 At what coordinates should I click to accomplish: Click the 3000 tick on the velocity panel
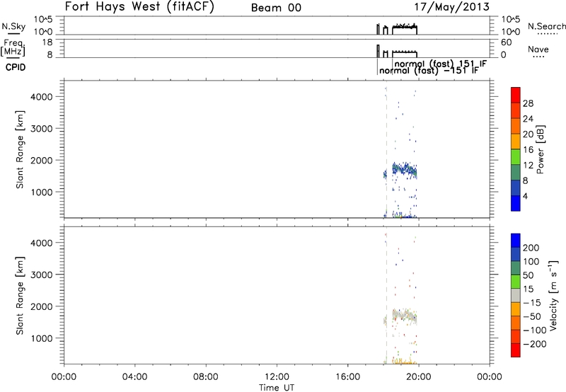(42, 275)
